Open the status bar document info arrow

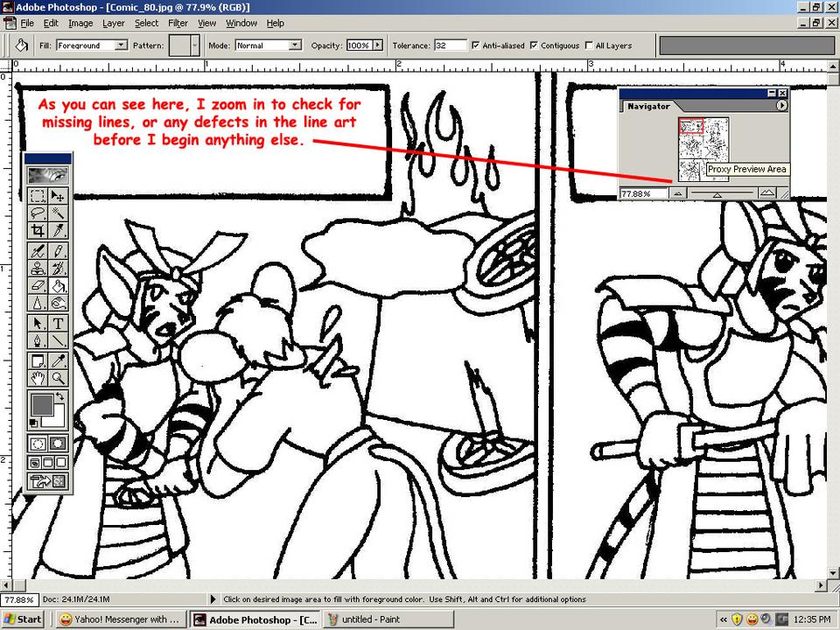[213, 599]
